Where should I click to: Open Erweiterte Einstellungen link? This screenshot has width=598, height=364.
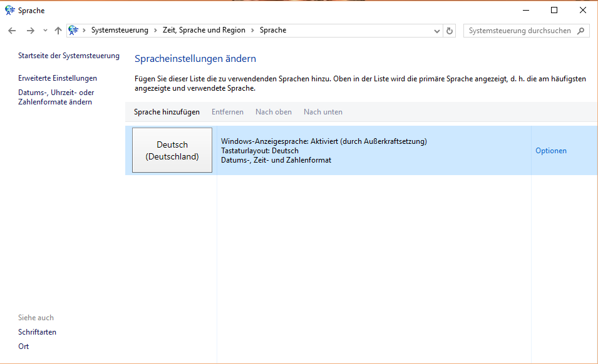[x=58, y=78]
